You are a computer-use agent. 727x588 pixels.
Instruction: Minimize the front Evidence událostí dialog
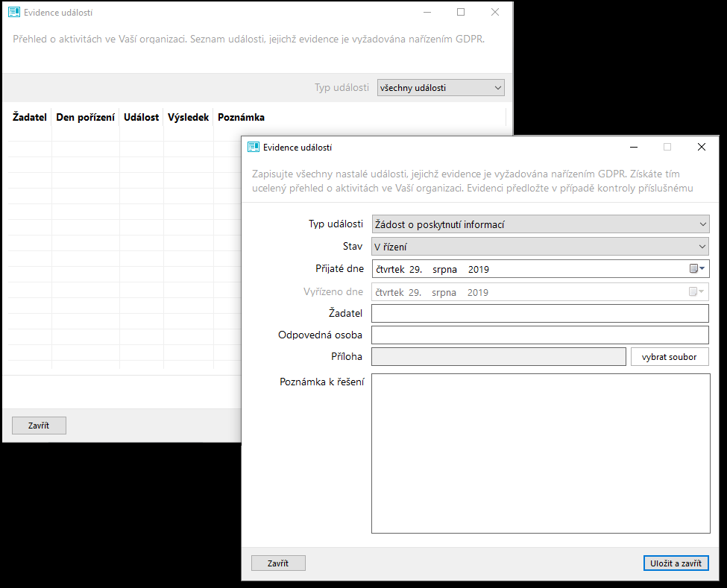click(634, 147)
